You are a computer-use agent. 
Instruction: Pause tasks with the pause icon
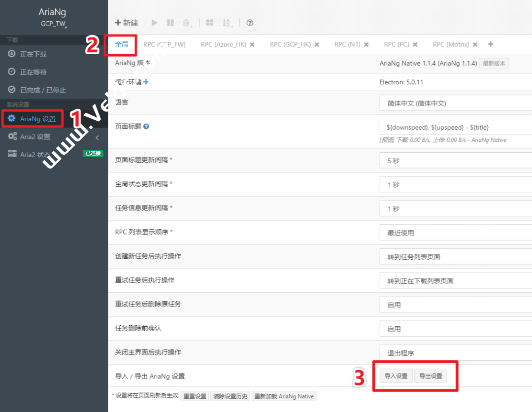tap(170, 23)
